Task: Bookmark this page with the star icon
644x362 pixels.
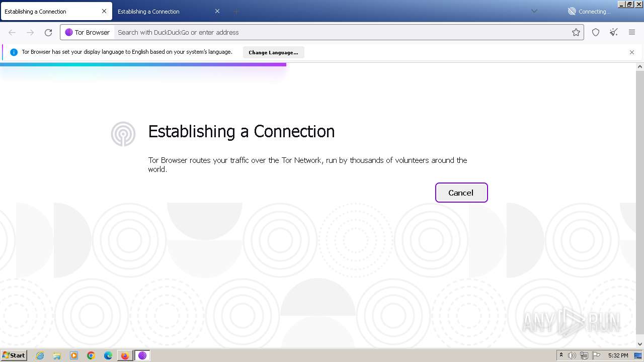Action: (576, 32)
